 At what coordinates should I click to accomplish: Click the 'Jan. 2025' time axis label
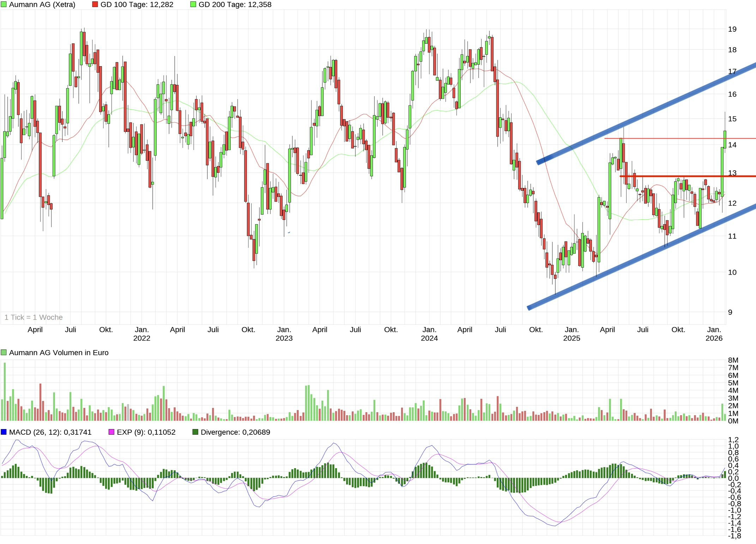(x=571, y=334)
